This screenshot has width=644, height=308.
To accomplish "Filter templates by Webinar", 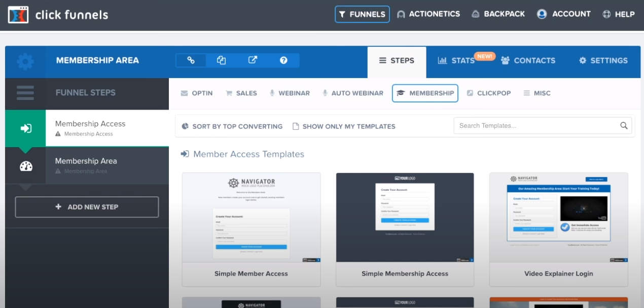I will pos(289,93).
